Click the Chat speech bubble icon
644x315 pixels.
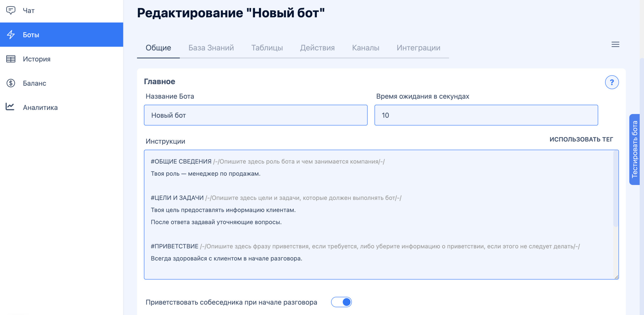[11, 10]
